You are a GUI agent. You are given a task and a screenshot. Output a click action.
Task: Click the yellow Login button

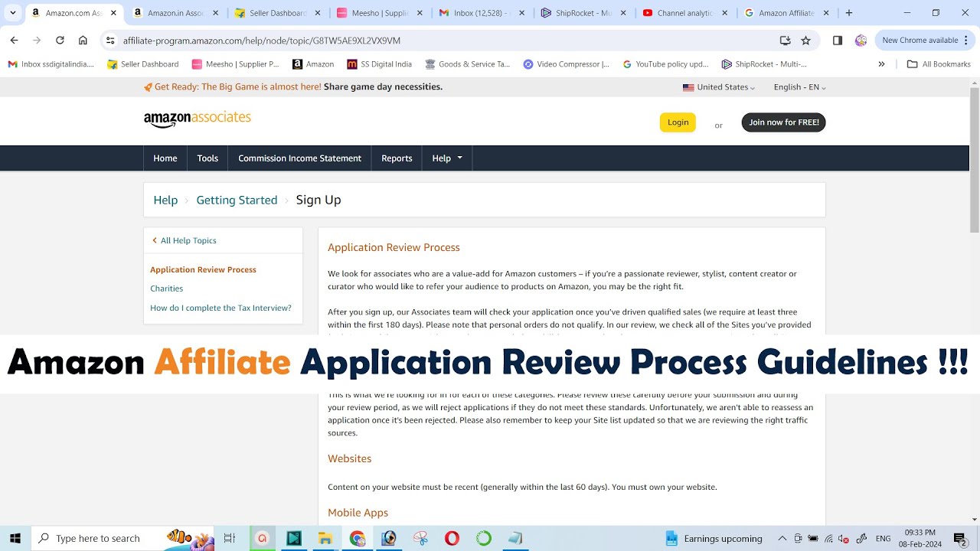(678, 122)
